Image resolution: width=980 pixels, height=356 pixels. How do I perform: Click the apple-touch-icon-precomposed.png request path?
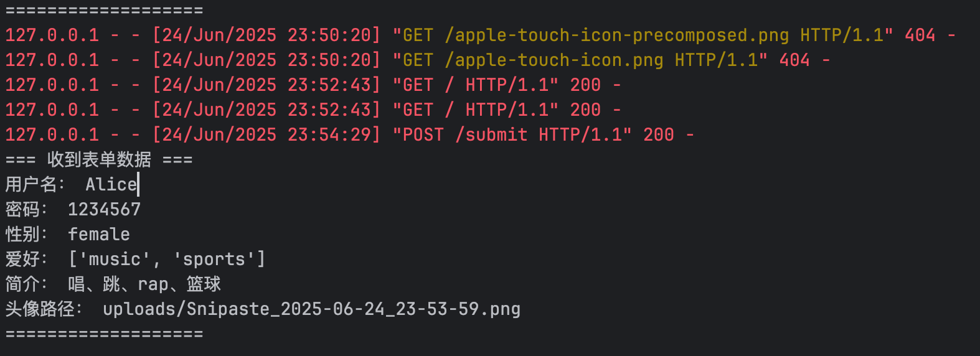(x=616, y=35)
